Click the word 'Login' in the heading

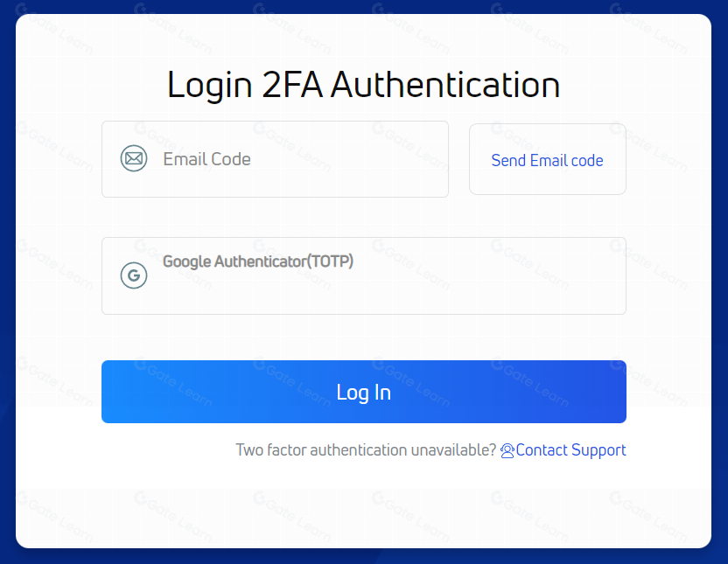[x=210, y=86]
